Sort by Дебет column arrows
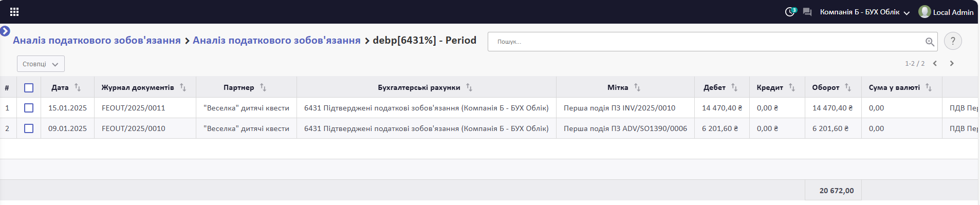 click(x=734, y=87)
